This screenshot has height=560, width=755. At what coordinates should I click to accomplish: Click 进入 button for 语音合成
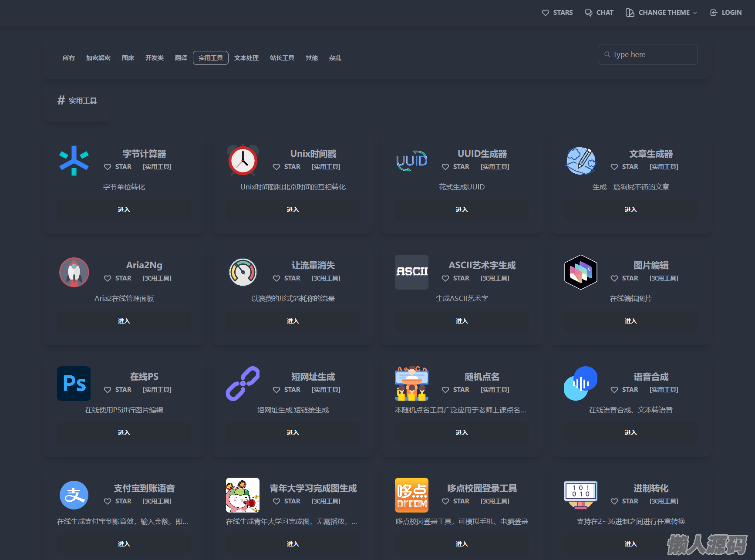pos(631,432)
